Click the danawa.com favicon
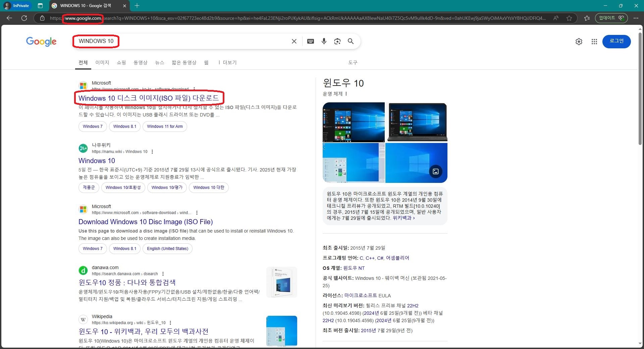The image size is (644, 349). pos(83,270)
